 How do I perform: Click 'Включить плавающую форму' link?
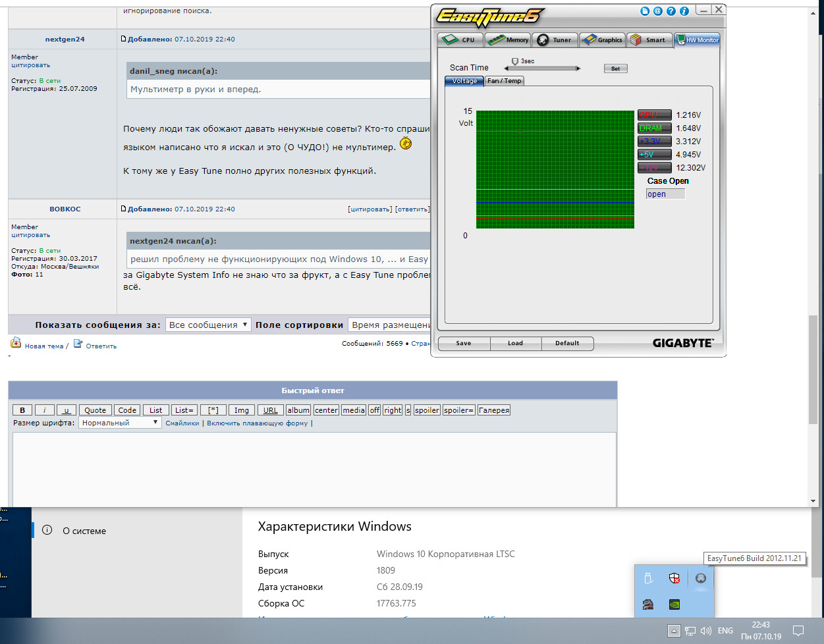click(258, 423)
